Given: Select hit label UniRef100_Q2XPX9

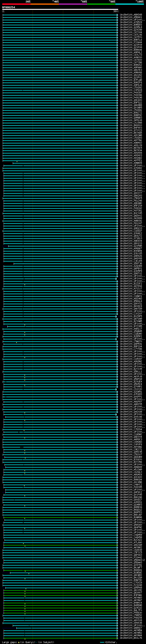Looking at the screenshot, I should click(x=131, y=45).
